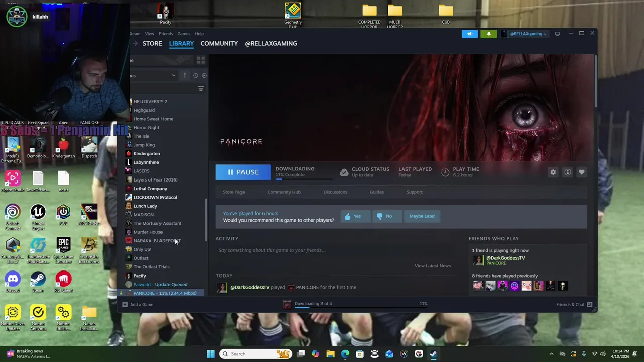Click the activity status input field
This screenshot has width=644, height=362.
[x=335, y=250]
